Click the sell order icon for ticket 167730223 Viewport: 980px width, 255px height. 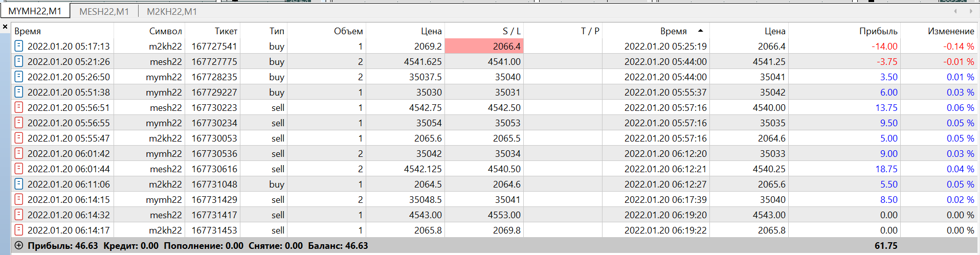19,107
